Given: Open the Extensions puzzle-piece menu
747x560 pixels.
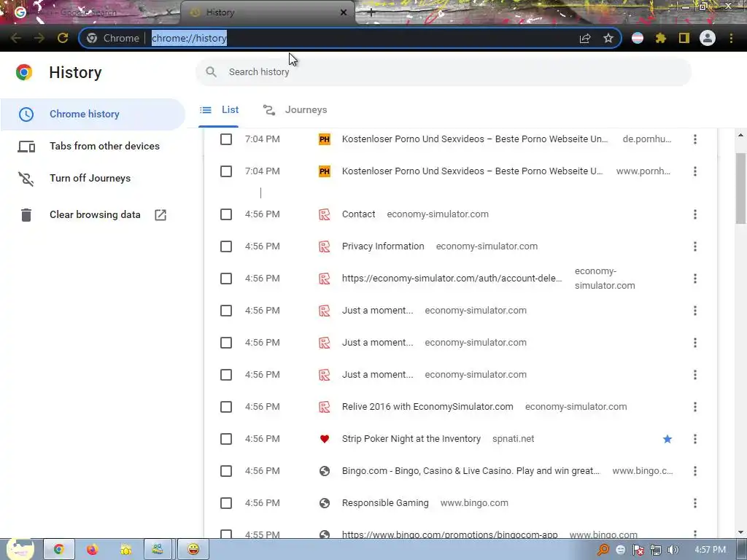Looking at the screenshot, I should click(x=660, y=38).
